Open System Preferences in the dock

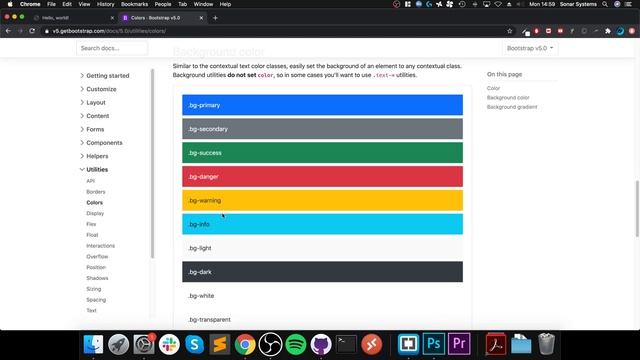click(x=144, y=344)
